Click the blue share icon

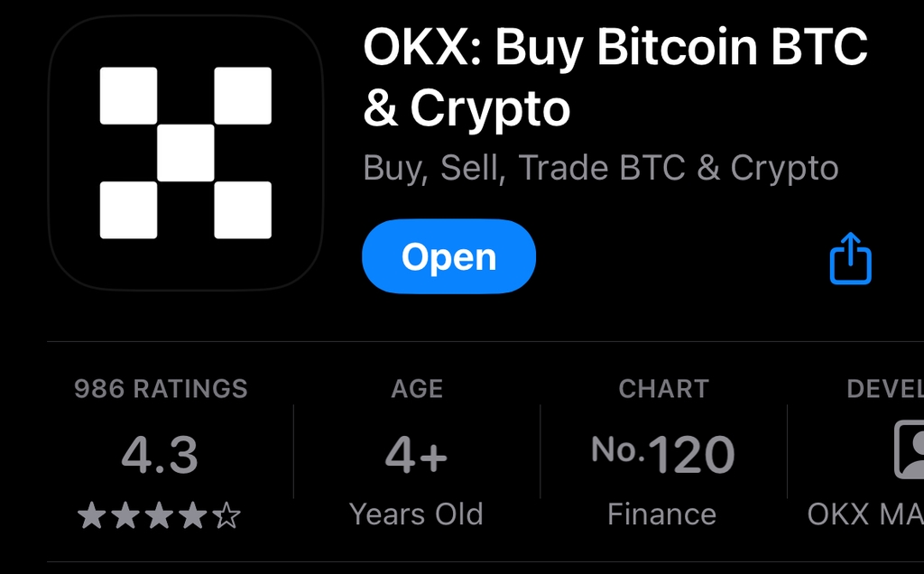[850, 259]
